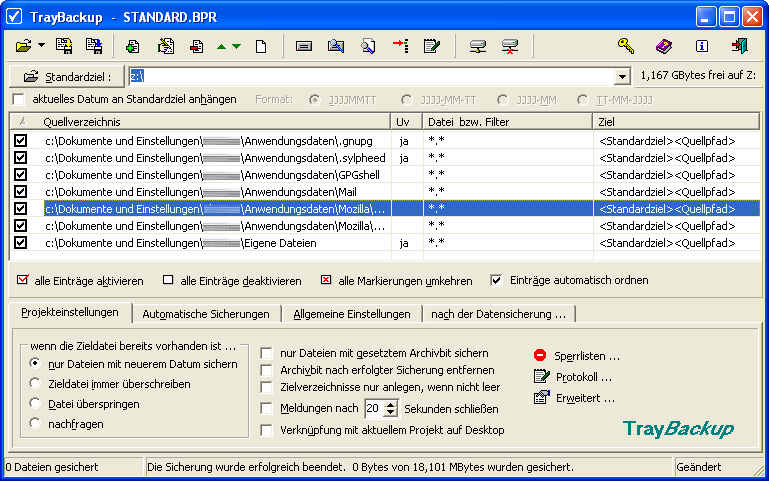Open the 'nach der Datensicherung ...' tab
Screen dimensions: 769x481
pyautogui.click(x=498, y=314)
